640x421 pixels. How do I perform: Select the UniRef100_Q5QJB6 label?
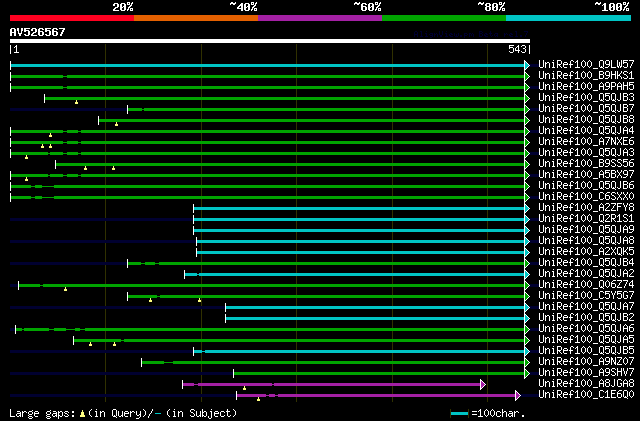tap(586, 186)
